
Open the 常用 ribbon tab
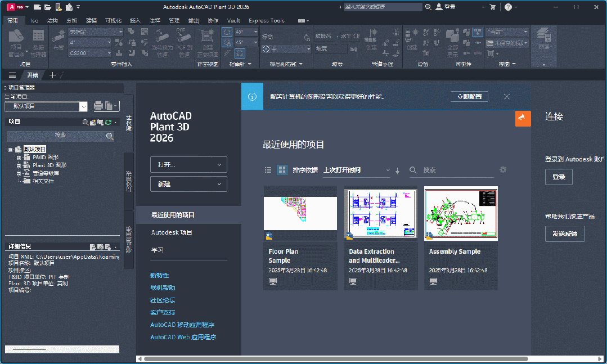click(x=13, y=20)
